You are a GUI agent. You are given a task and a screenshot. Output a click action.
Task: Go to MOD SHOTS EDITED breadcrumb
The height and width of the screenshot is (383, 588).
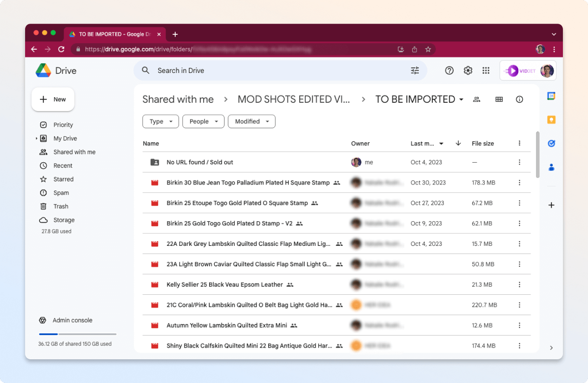[294, 99]
